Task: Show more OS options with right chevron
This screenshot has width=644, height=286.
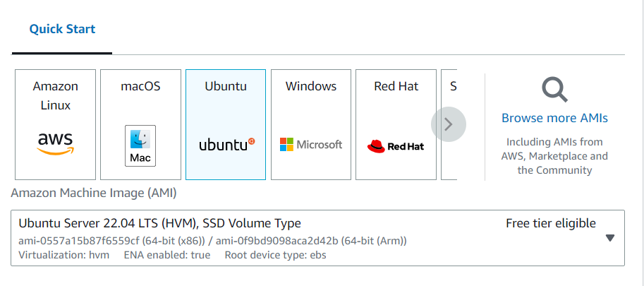Action: click(x=449, y=124)
